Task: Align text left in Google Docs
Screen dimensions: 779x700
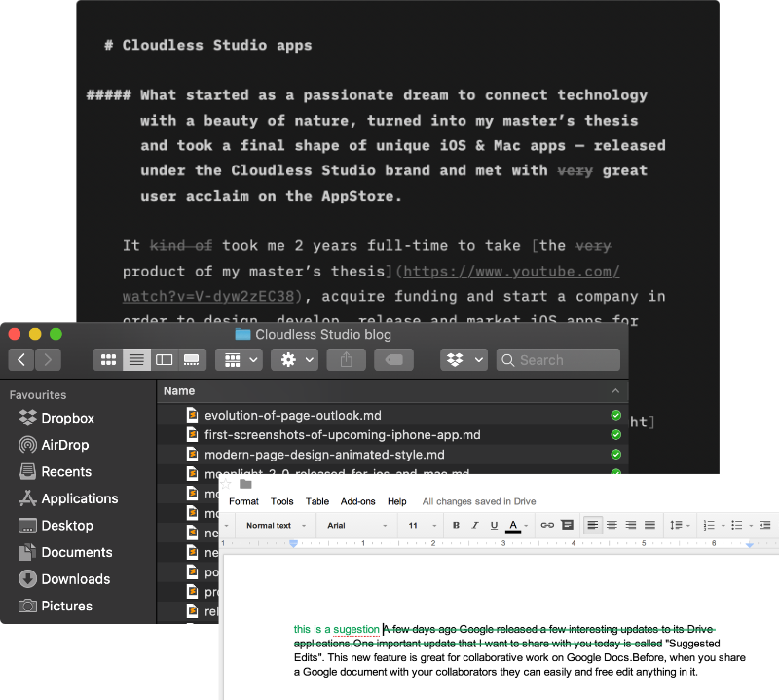Action: coord(592,525)
